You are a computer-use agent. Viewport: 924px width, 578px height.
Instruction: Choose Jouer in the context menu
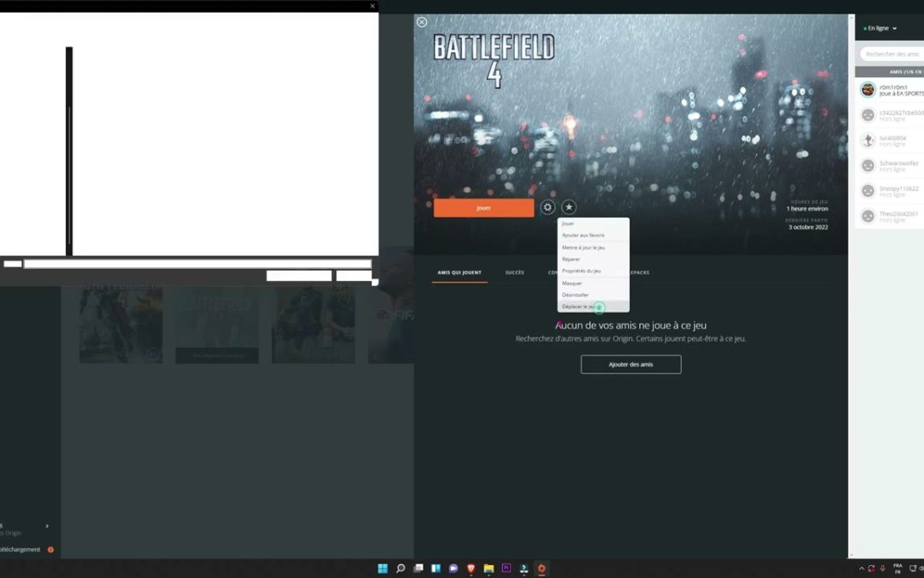point(594,223)
